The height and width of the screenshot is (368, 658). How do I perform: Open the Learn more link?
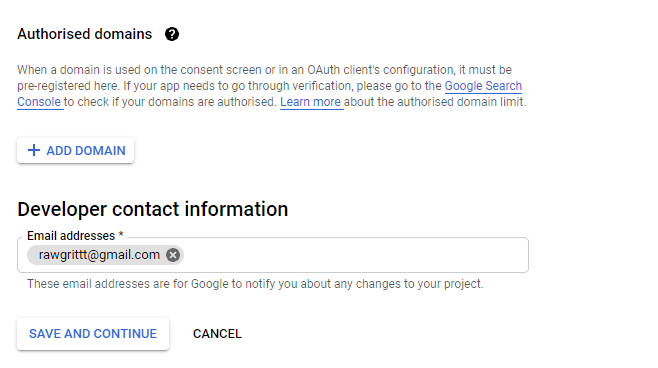[310, 102]
